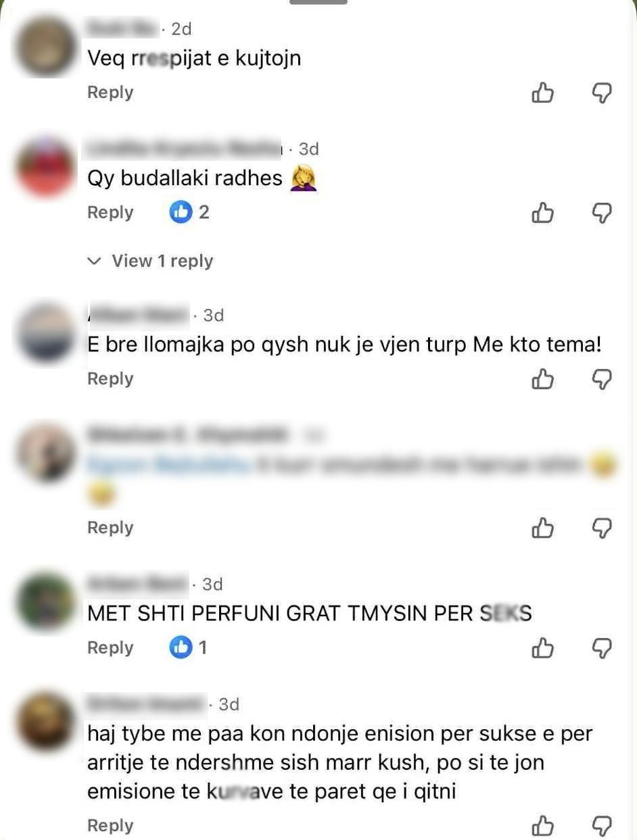Reply to 'Veq rrespijat e kujtojn' comment
The width and height of the screenshot is (637, 840).
pos(110,93)
